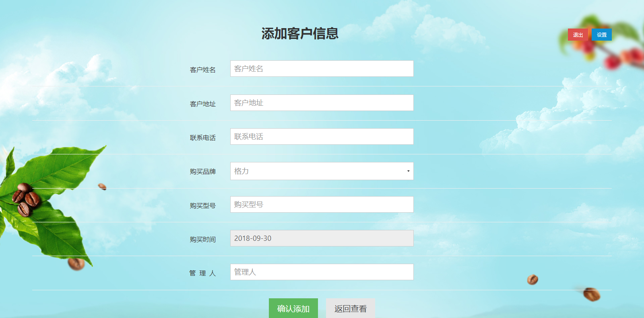Focus the 客户地址 text box

pos(322,103)
